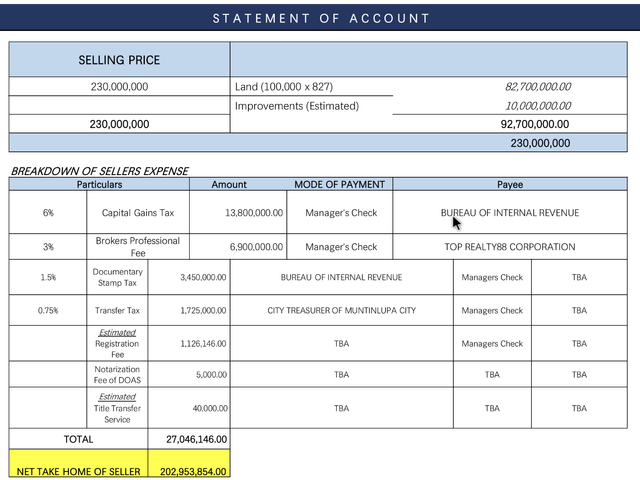This screenshot has width=640, height=480.
Task: Select Managers Check in Transfer Tax row
Action: coord(492,310)
